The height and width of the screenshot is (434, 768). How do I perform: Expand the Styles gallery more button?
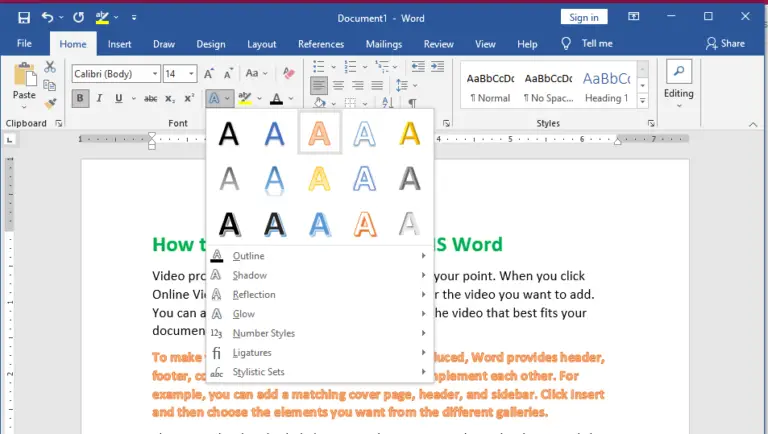click(x=643, y=101)
